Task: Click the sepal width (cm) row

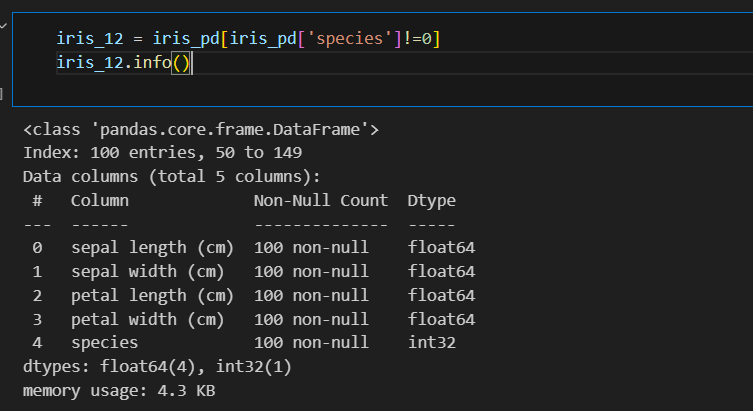Action: click(x=147, y=271)
